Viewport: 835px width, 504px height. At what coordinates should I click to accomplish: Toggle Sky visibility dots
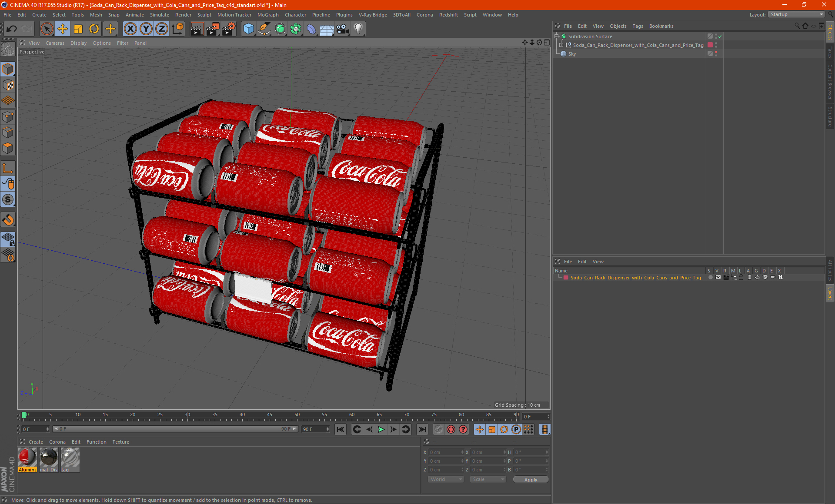716,54
